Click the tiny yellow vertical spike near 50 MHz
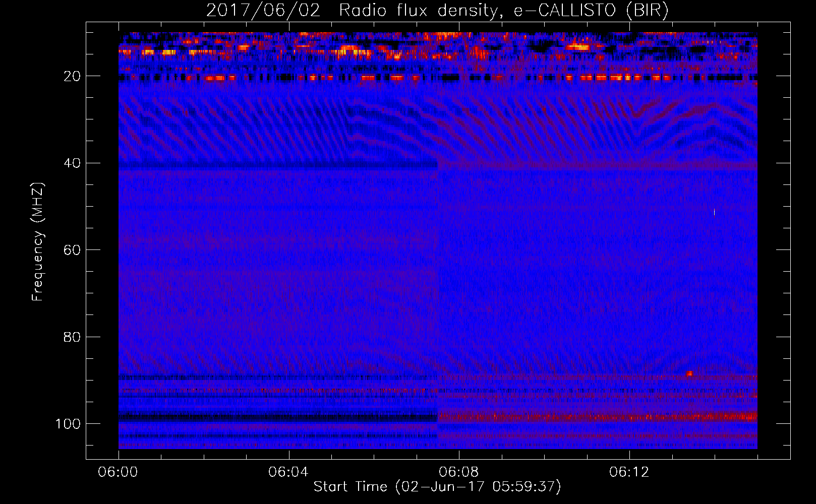Viewport: 816px width, 504px height. [714, 212]
